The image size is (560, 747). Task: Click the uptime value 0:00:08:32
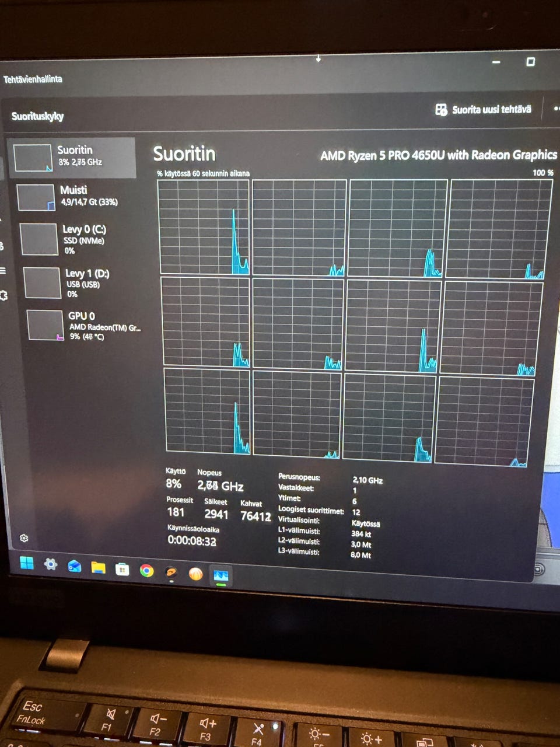[x=192, y=541]
